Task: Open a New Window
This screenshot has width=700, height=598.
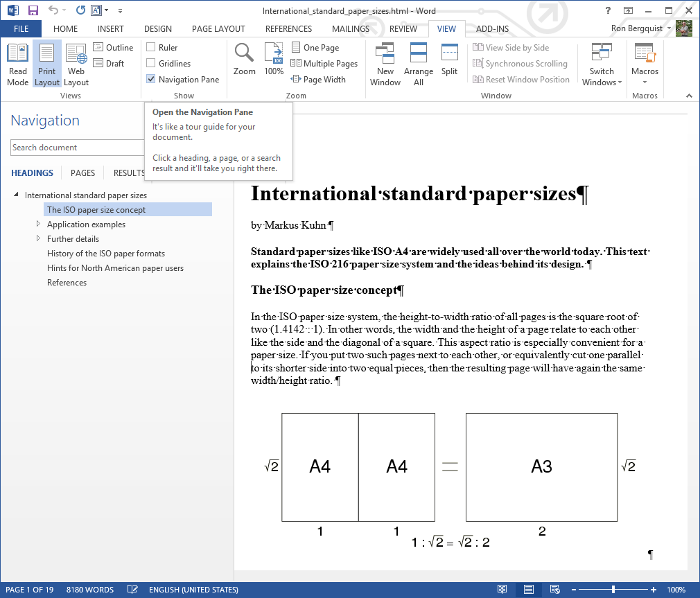Action: (385, 64)
